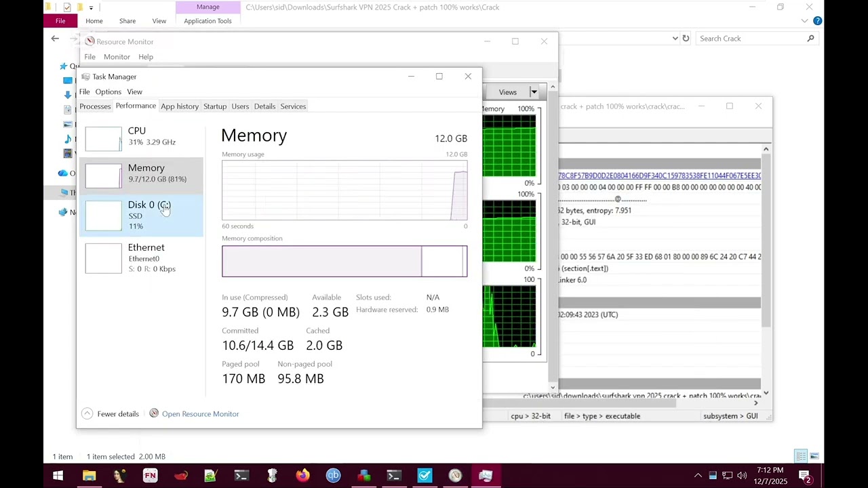Open the FN app on the taskbar
Viewport: 868px width, 488px height.
pos(150,476)
